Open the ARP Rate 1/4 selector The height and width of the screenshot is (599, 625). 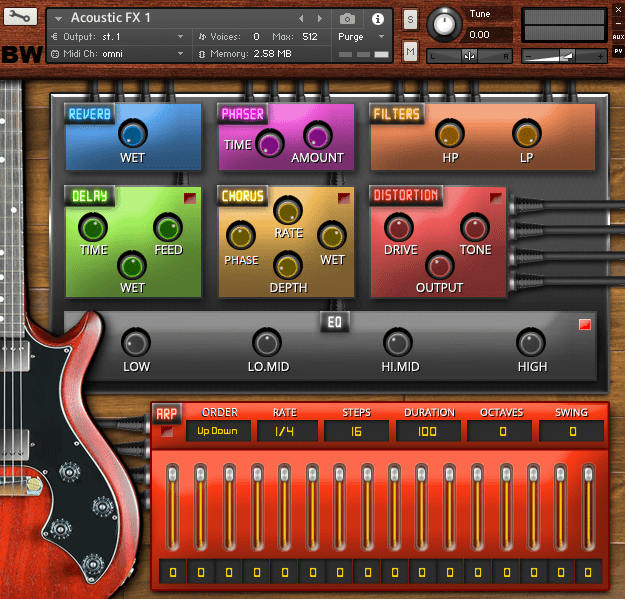point(287,431)
